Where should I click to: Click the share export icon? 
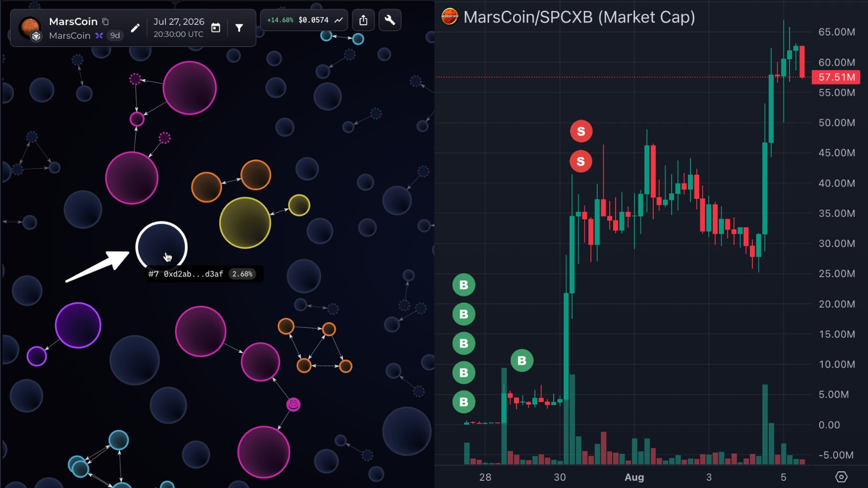click(363, 20)
